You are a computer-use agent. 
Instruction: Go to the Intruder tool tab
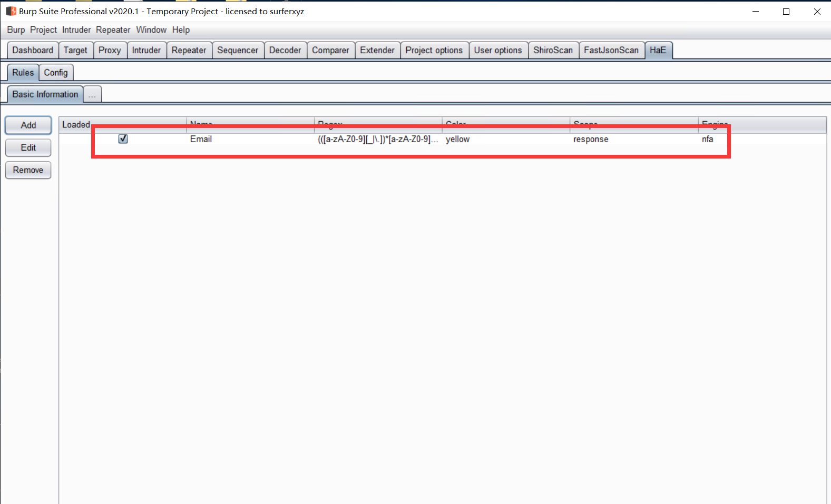point(146,50)
